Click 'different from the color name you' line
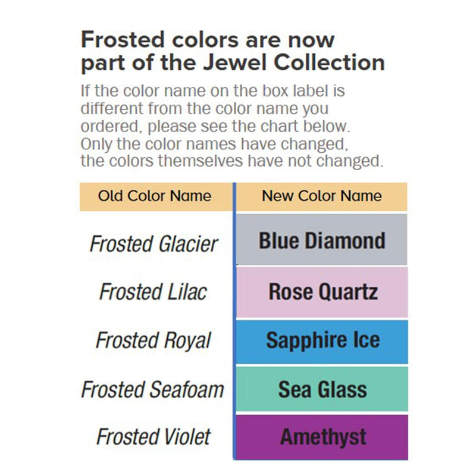 coord(204,109)
